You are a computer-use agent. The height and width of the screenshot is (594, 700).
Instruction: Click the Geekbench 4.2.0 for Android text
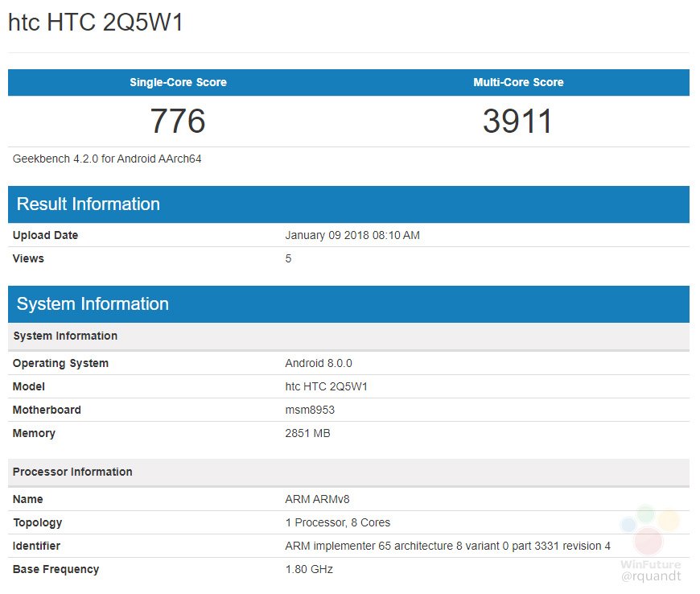coord(107,159)
